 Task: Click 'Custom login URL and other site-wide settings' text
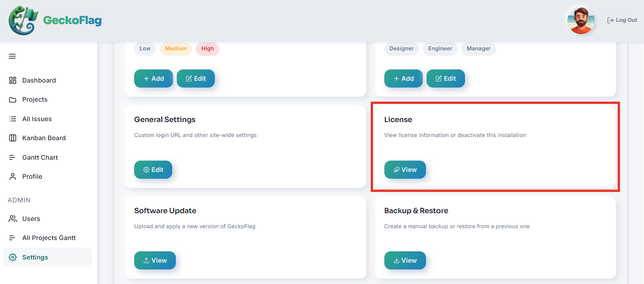[x=195, y=135]
